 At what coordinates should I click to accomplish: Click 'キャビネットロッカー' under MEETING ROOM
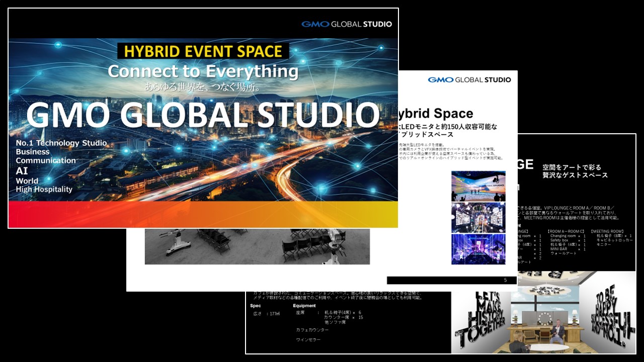tap(614, 240)
